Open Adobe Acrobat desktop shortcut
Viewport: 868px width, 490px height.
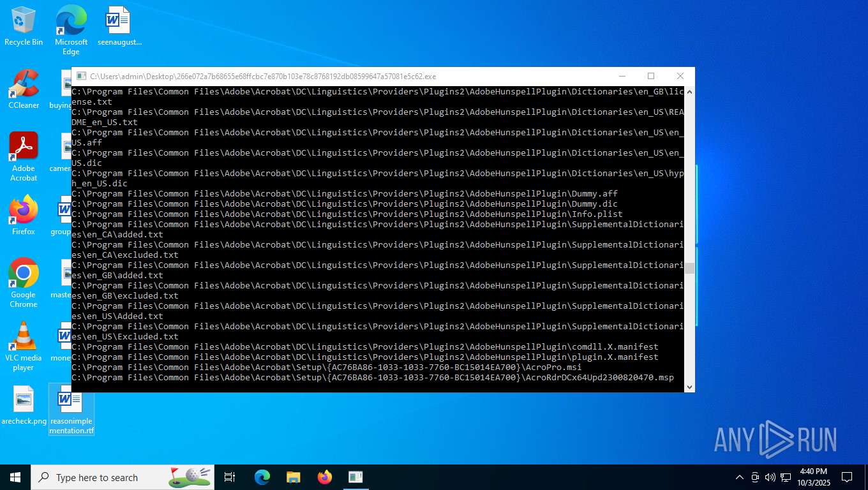tap(24, 157)
